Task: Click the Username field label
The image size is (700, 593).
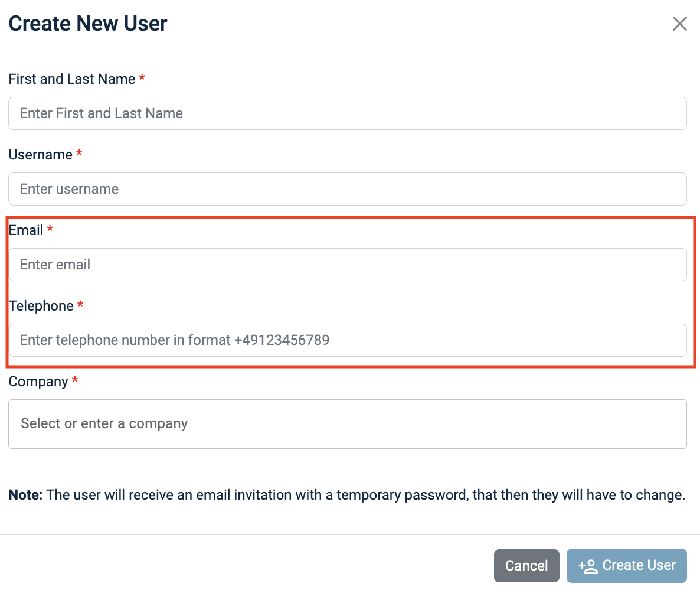Action: coord(40,155)
